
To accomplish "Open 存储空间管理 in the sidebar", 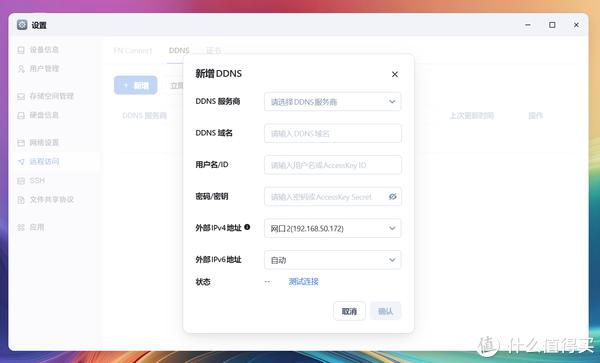I will click(52, 96).
